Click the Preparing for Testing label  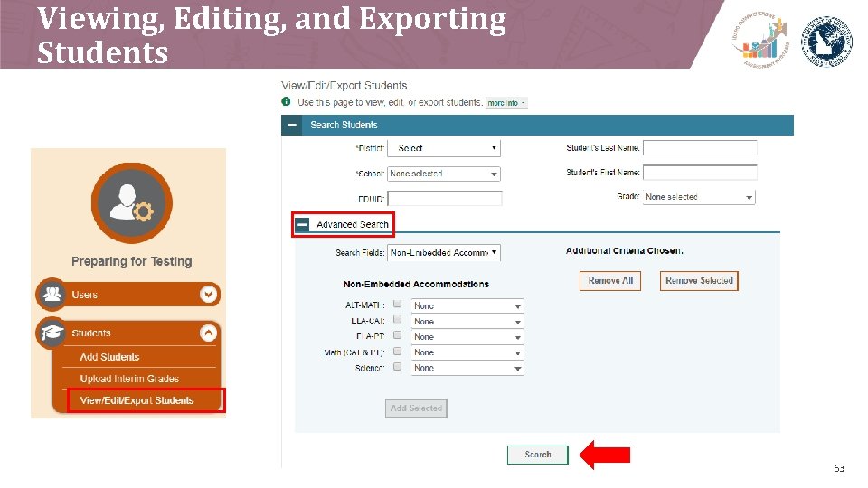click(132, 261)
